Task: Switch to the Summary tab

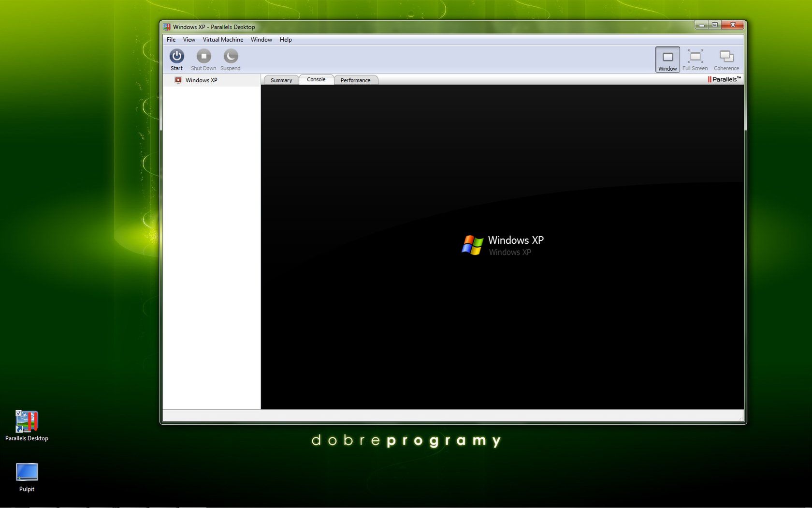Action: tap(281, 80)
